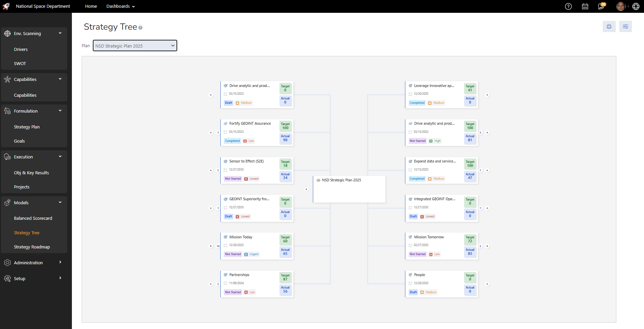Collapse the Models section chevron
Image resolution: width=644 pixels, height=329 pixels.
(60, 202)
